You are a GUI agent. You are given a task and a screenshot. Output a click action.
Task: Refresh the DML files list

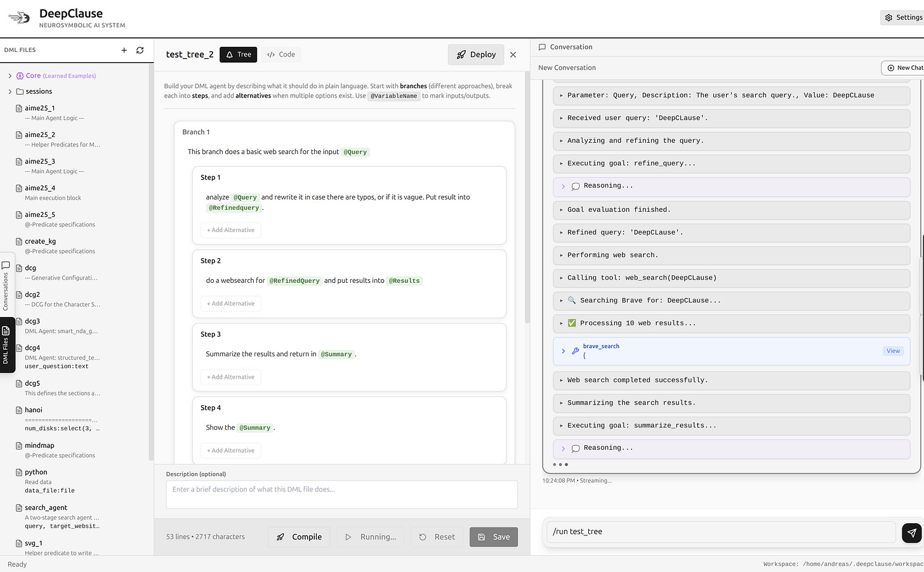(140, 50)
